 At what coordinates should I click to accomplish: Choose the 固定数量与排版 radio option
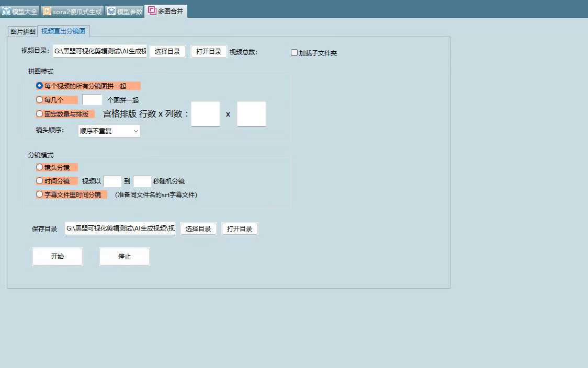40,114
